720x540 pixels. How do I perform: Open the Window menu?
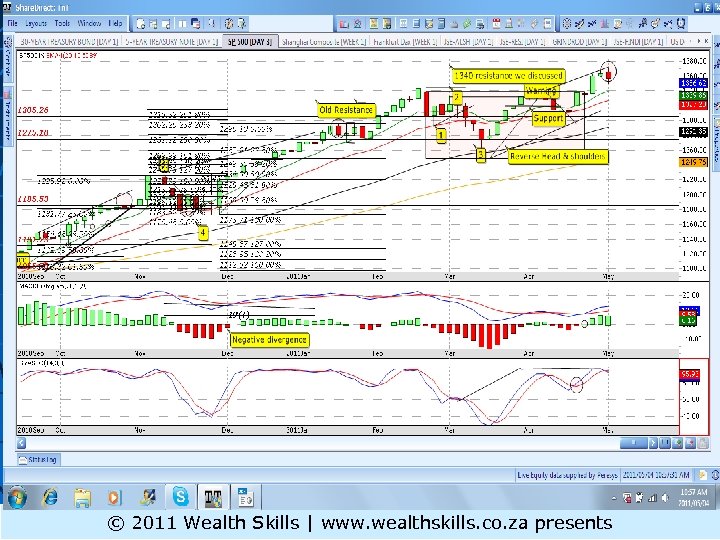[x=89, y=23]
